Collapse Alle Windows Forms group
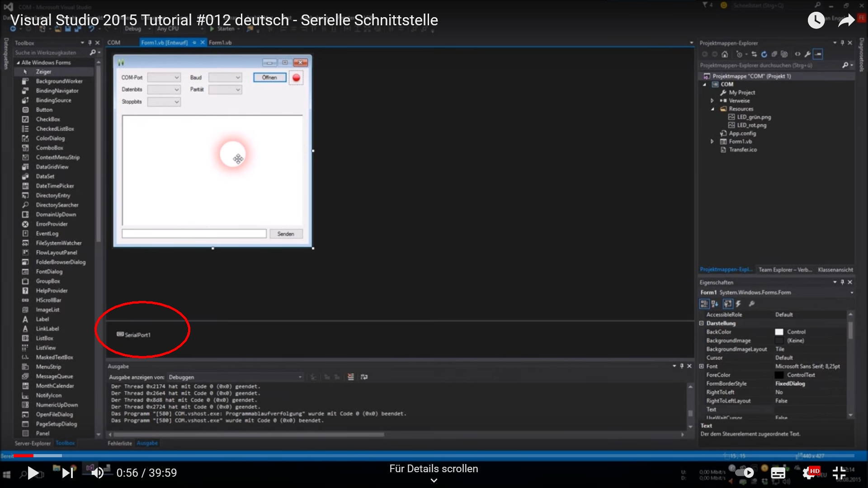Viewport: 868px width, 488px height. coord(18,63)
